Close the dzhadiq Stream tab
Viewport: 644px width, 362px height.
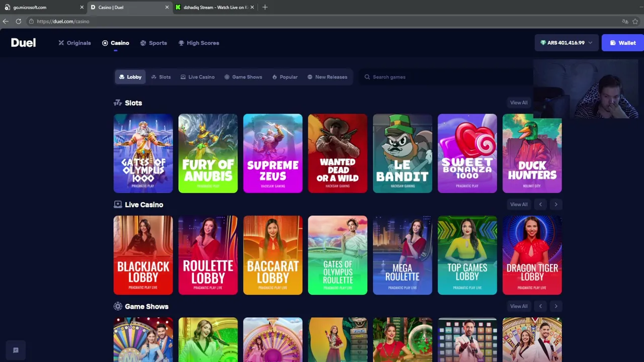(x=252, y=7)
